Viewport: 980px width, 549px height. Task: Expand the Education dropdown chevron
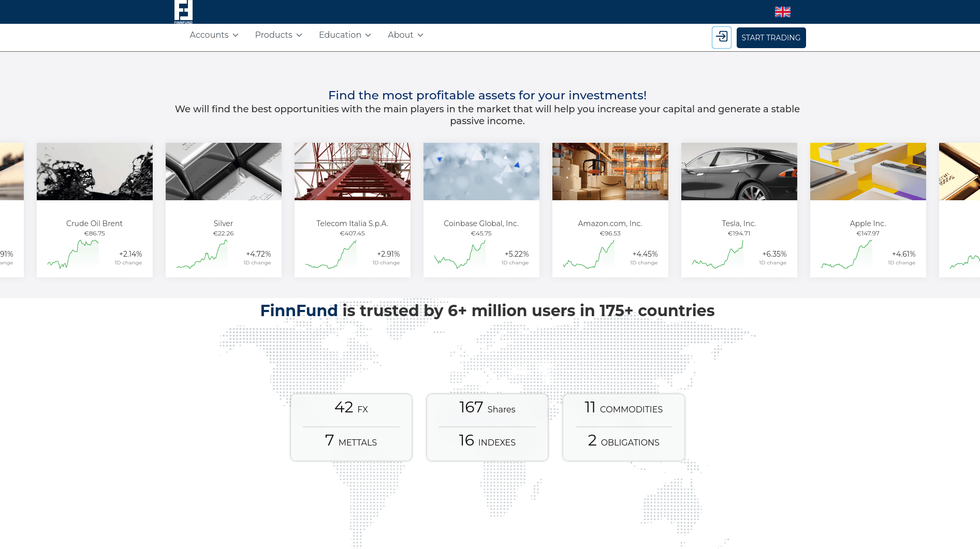click(368, 35)
